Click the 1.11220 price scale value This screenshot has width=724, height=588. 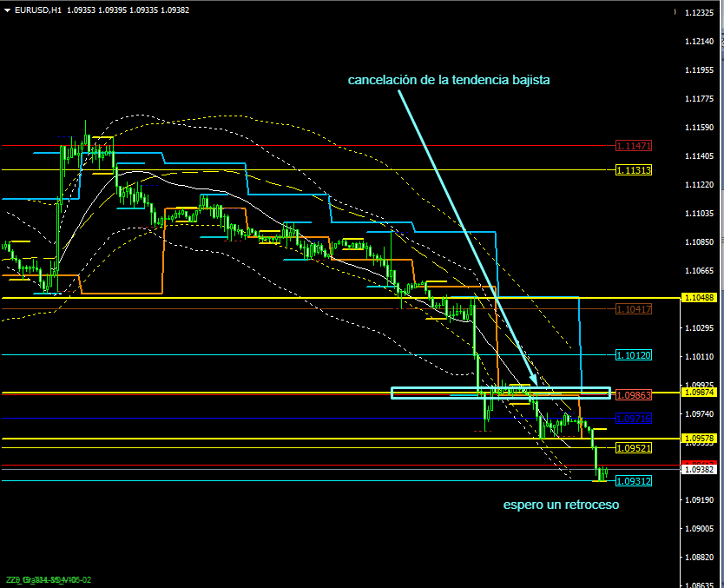[x=699, y=185]
